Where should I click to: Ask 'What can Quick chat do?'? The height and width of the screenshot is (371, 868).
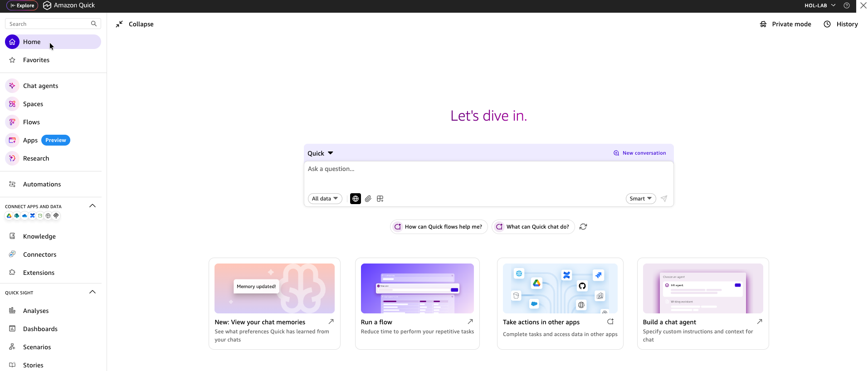pyautogui.click(x=533, y=227)
